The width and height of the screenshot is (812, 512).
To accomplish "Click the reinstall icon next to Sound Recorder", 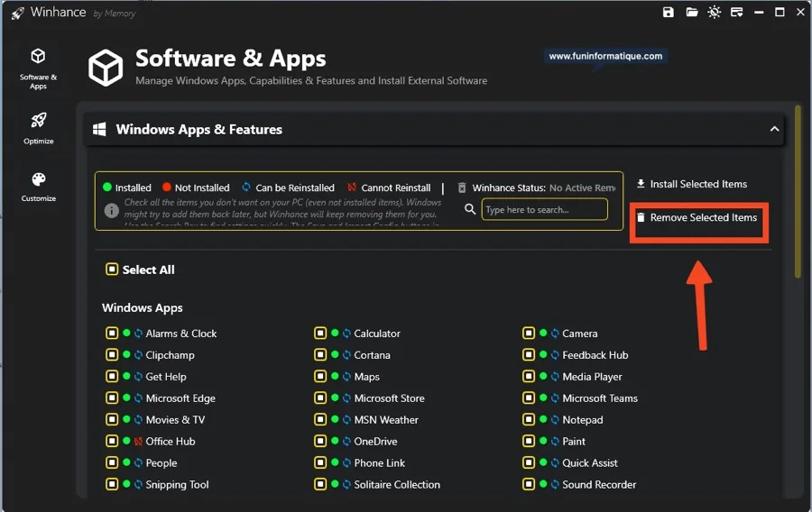I will tap(555, 484).
